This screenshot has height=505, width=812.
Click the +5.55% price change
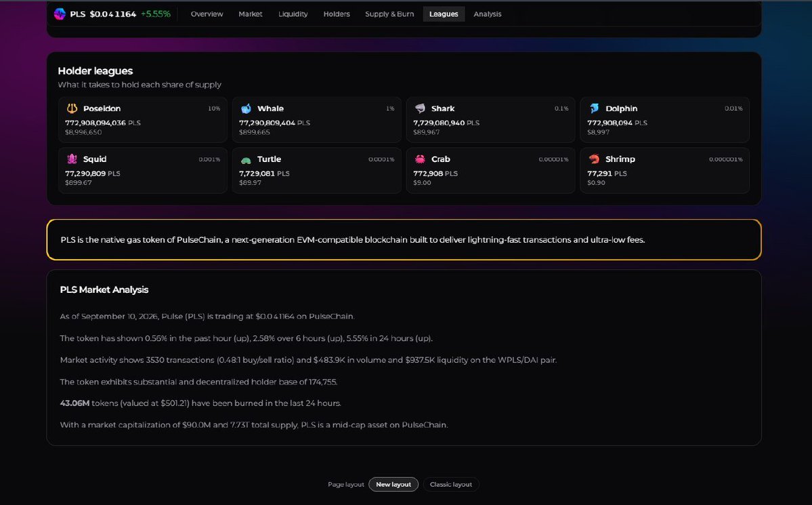pyautogui.click(x=155, y=14)
